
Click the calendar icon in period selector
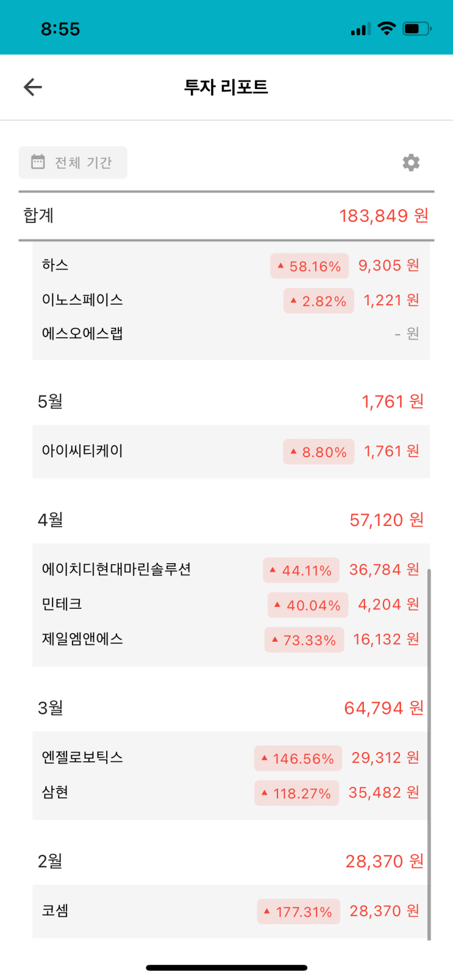tap(38, 162)
